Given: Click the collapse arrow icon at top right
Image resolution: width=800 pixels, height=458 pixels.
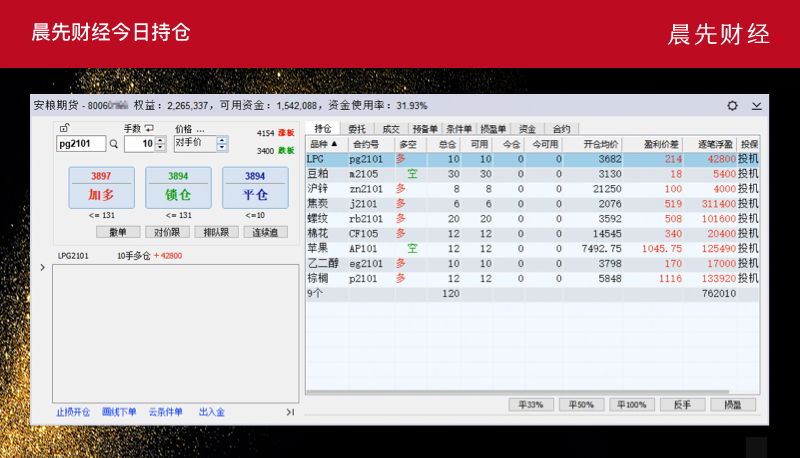Looking at the screenshot, I should click(x=756, y=105).
